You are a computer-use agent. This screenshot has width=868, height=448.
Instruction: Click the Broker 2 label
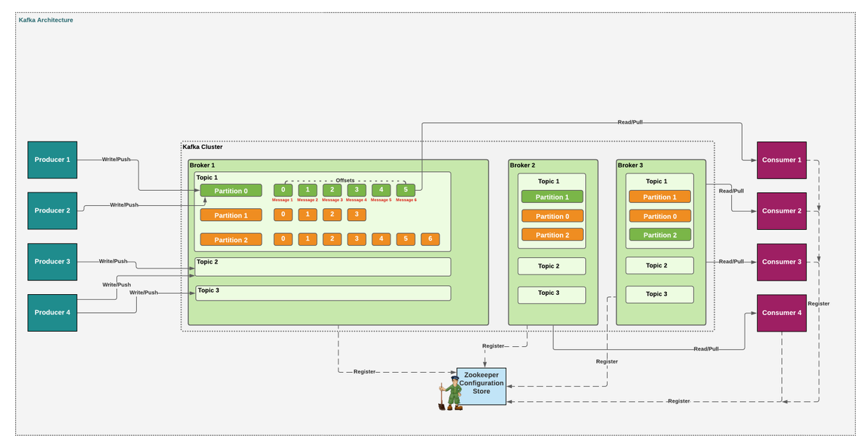[x=523, y=165]
